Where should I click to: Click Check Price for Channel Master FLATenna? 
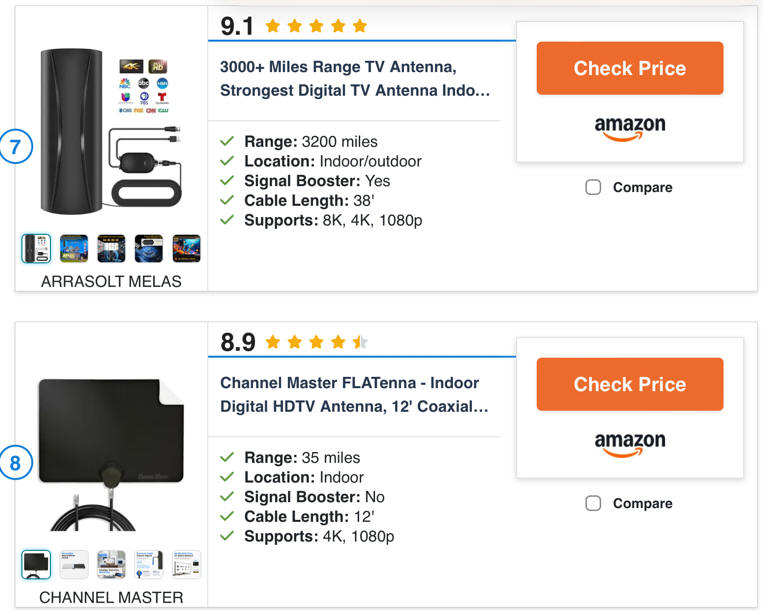tap(629, 384)
